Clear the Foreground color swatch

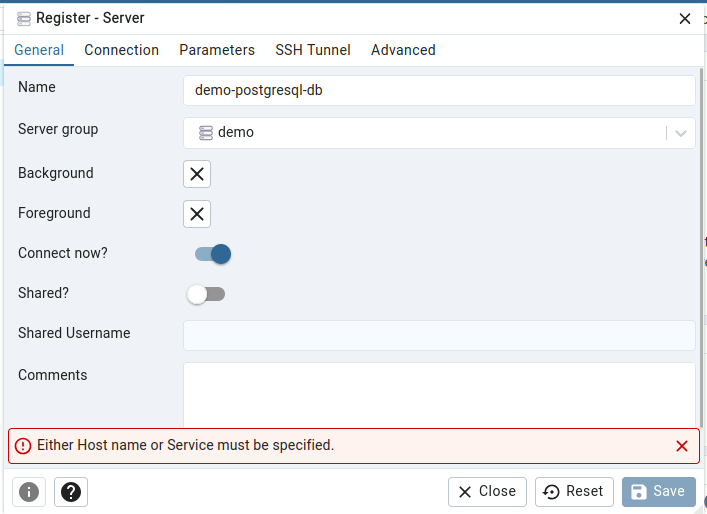click(x=197, y=214)
